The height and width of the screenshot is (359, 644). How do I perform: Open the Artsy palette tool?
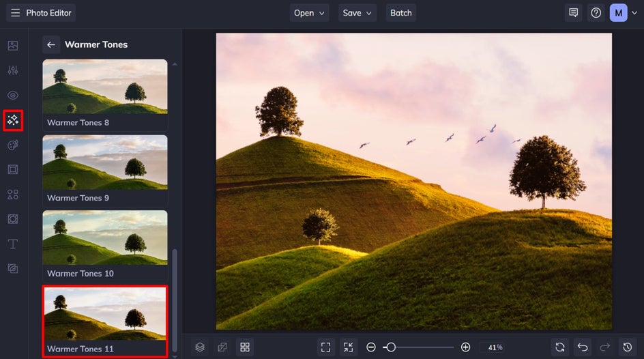13,145
